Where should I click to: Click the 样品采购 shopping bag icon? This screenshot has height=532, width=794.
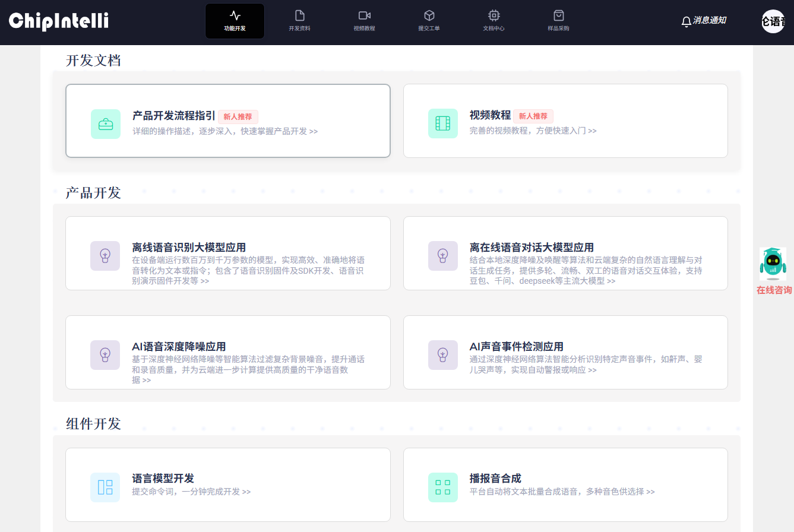pos(558,16)
